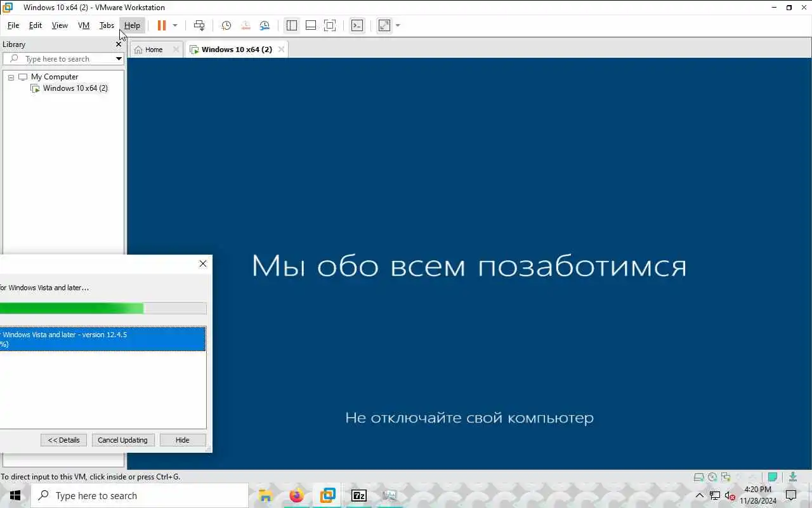Click the network tray icon

(x=715, y=496)
